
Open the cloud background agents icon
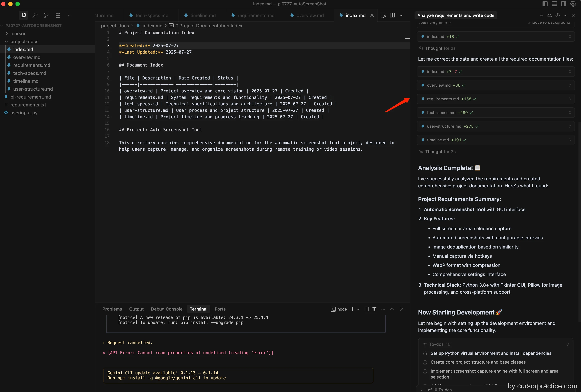click(550, 15)
